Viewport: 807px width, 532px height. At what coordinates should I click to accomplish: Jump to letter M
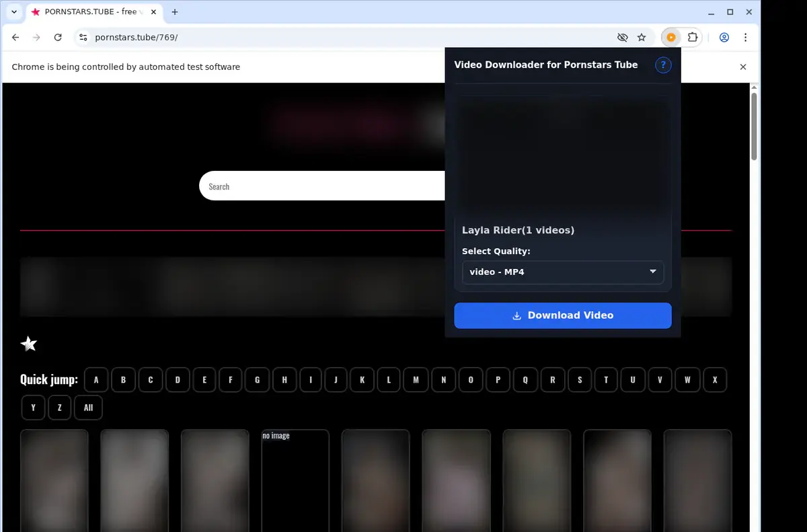[x=416, y=380]
